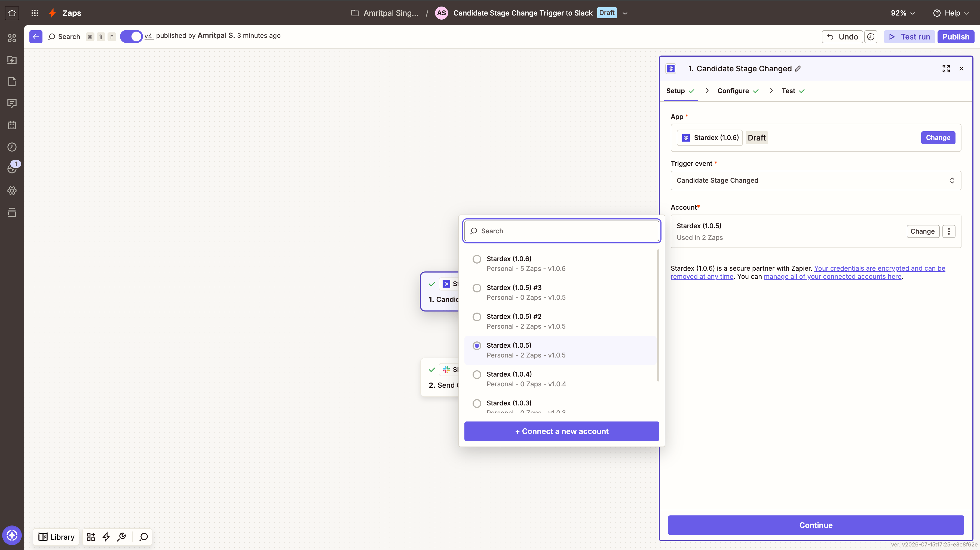Switch to the Test tab
This screenshot has width=980, height=550.
(x=793, y=91)
